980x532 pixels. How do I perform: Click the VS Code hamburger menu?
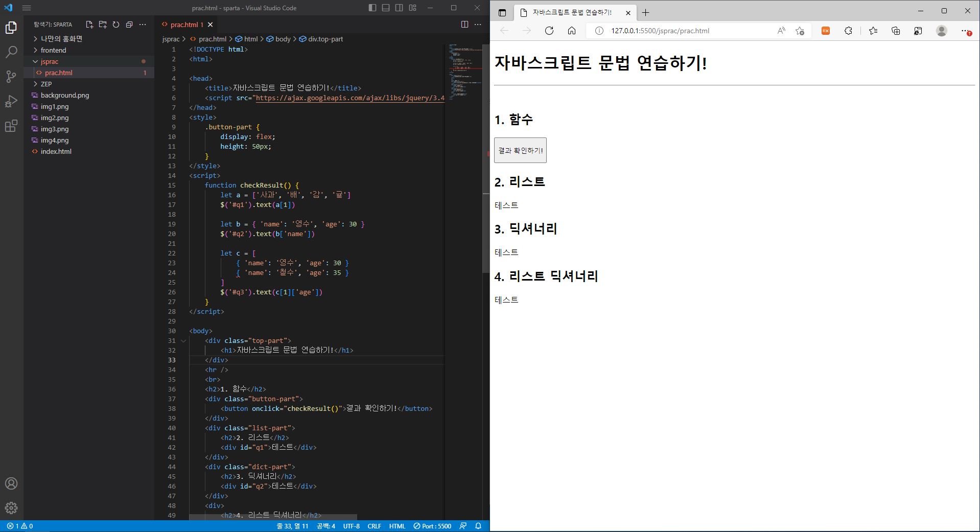[x=27, y=8]
